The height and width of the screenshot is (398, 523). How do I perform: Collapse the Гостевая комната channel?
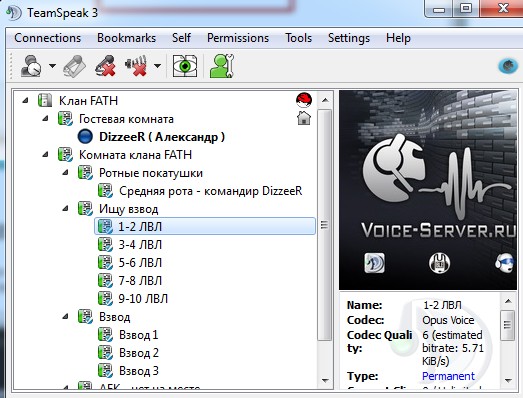coord(46,118)
